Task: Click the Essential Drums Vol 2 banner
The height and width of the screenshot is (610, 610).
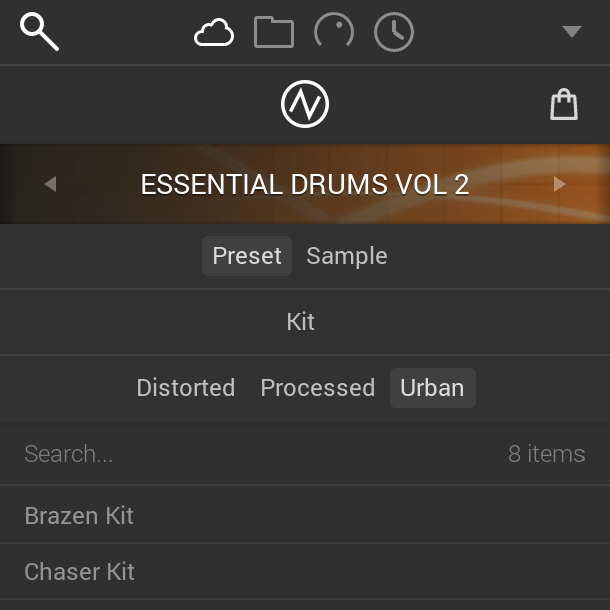Action: tap(305, 184)
